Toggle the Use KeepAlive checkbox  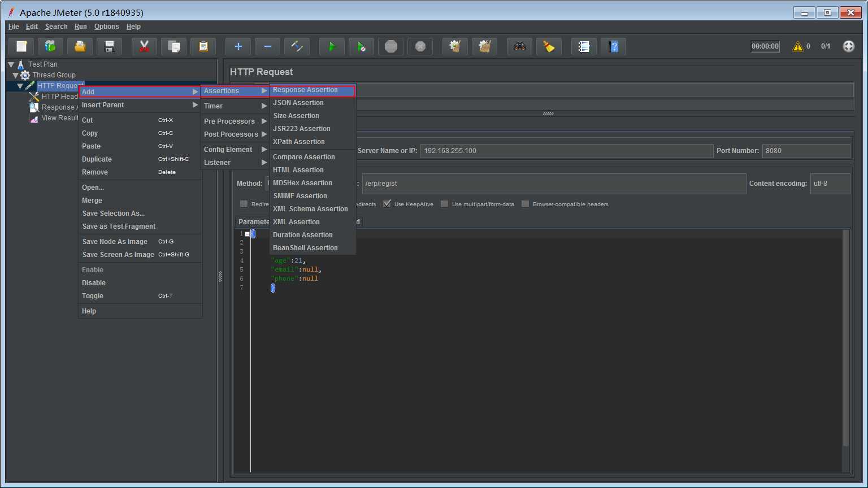click(x=387, y=204)
